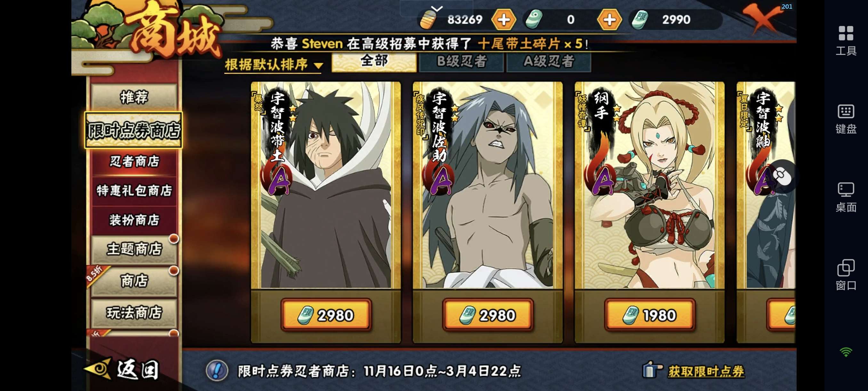Open the 装扮商店 side menu

click(134, 220)
